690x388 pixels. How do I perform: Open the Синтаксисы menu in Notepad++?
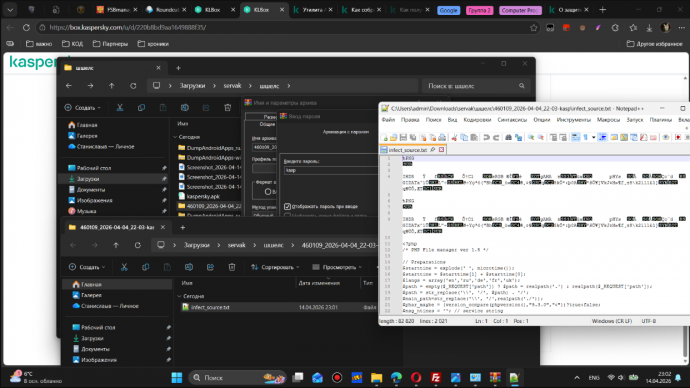512,120
